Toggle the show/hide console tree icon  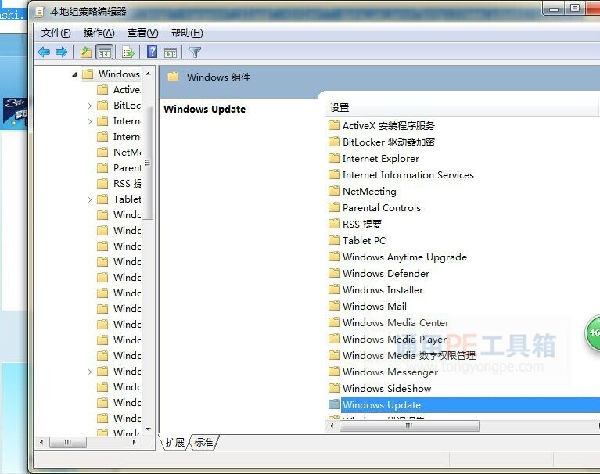click(x=104, y=52)
